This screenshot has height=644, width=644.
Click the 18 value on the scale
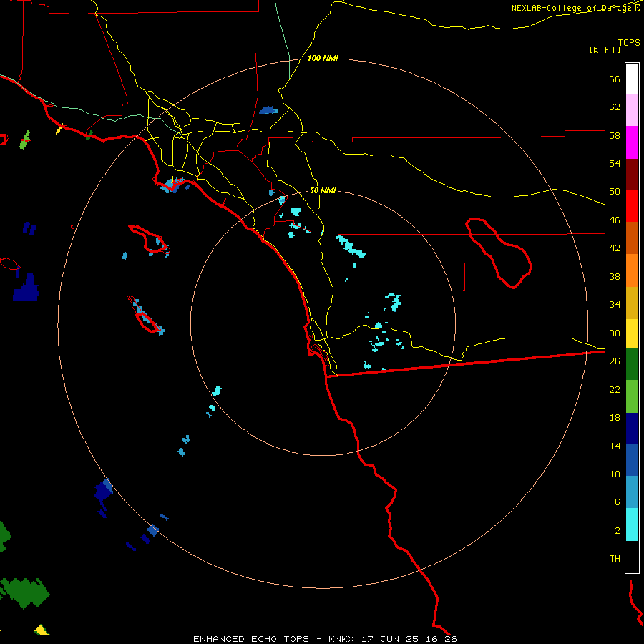pos(615,418)
